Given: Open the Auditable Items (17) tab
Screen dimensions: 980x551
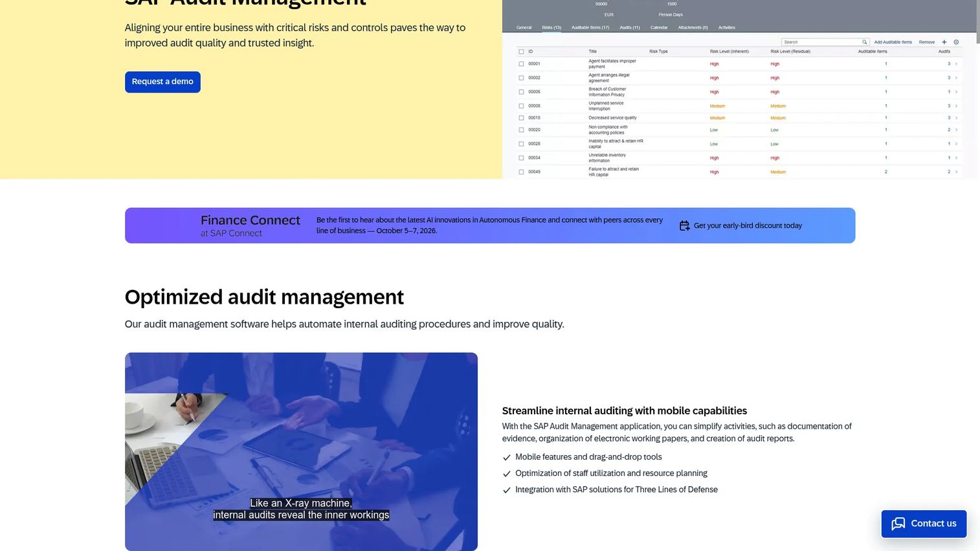Looking at the screenshot, I should click(x=590, y=28).
